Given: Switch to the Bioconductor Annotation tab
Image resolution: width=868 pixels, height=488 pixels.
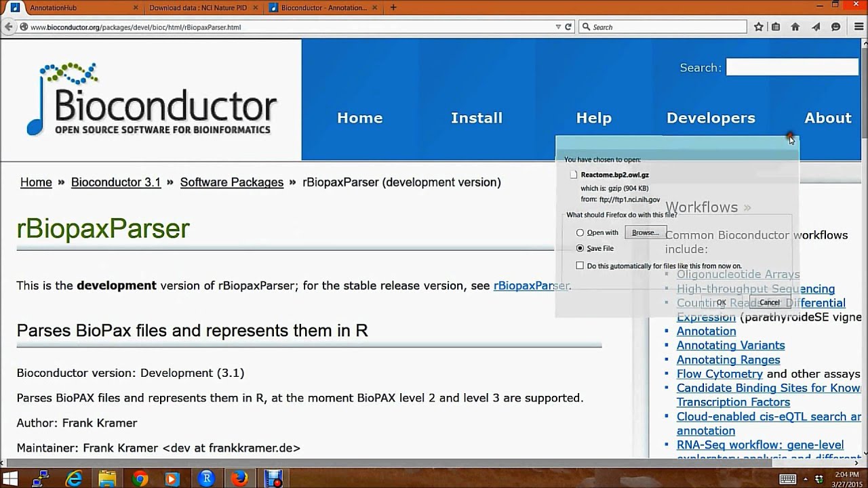Looking at the screenshot, I should pyautogui.click(x=324, y=7).
